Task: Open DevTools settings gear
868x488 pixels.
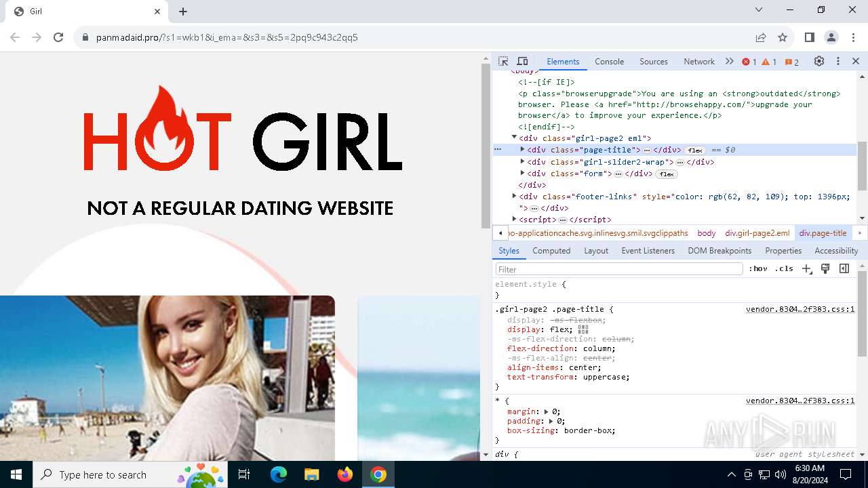Action: tap(819, 61)
